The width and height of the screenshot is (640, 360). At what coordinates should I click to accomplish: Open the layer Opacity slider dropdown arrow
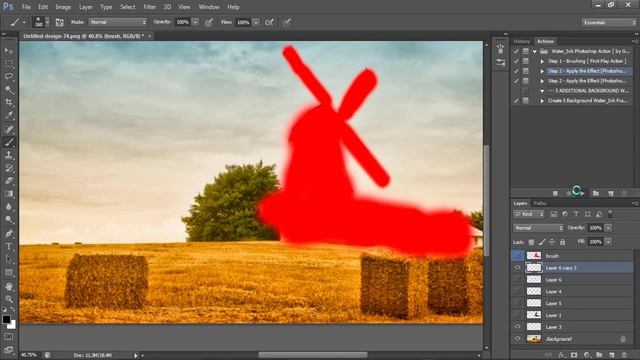click(608, 228)
